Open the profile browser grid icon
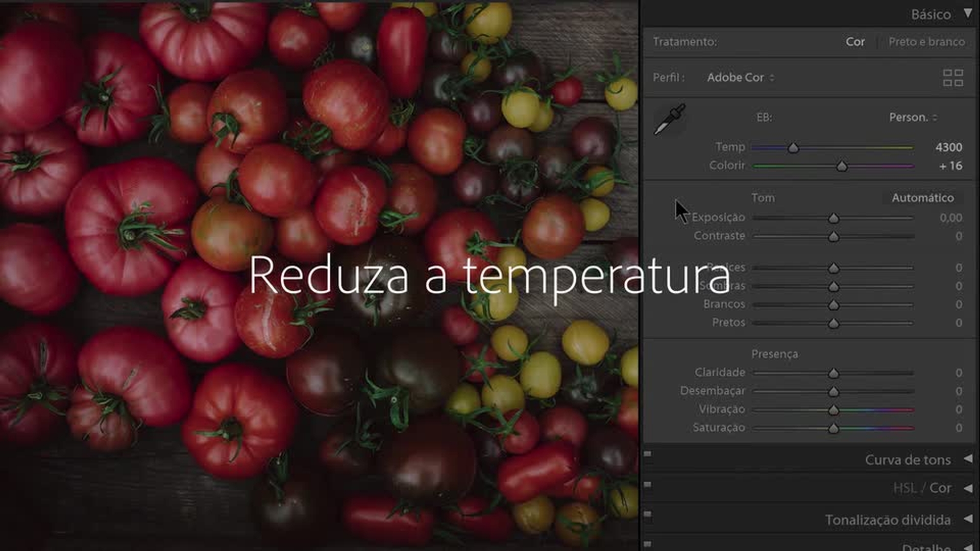980x551 pixels. (952, 78)
